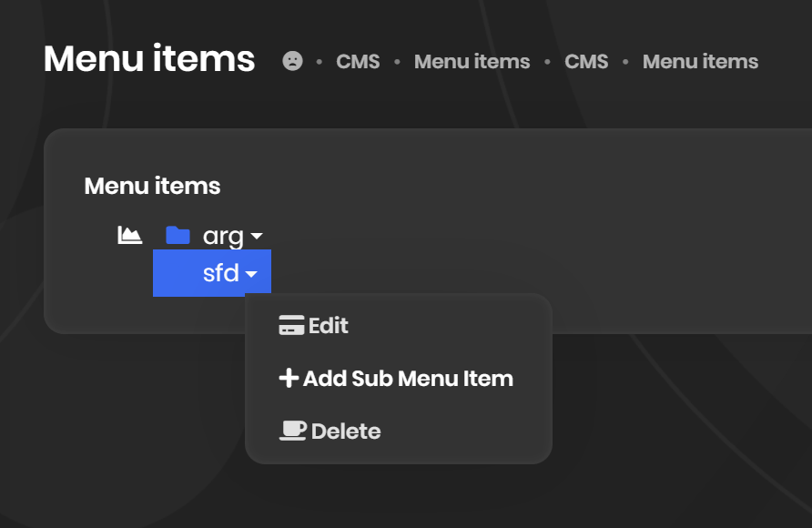Click the large Menu items page title
Screen dimensions: 812x528
(x=149, y=59)
